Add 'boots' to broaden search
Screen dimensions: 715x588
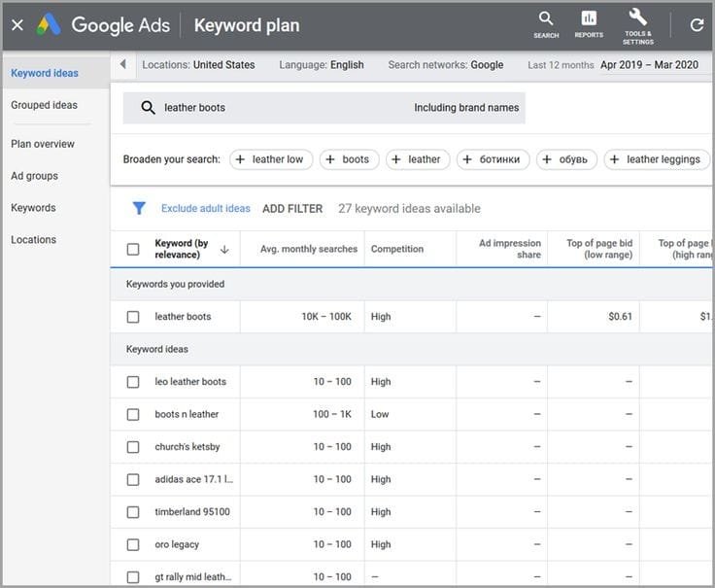(x=349, y=159)
